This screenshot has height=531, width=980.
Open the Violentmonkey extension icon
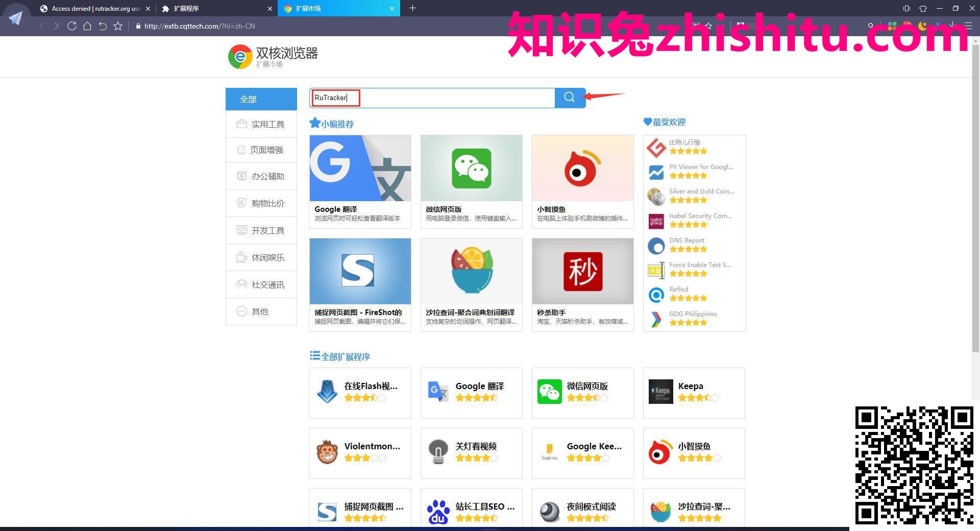point(327,452)
